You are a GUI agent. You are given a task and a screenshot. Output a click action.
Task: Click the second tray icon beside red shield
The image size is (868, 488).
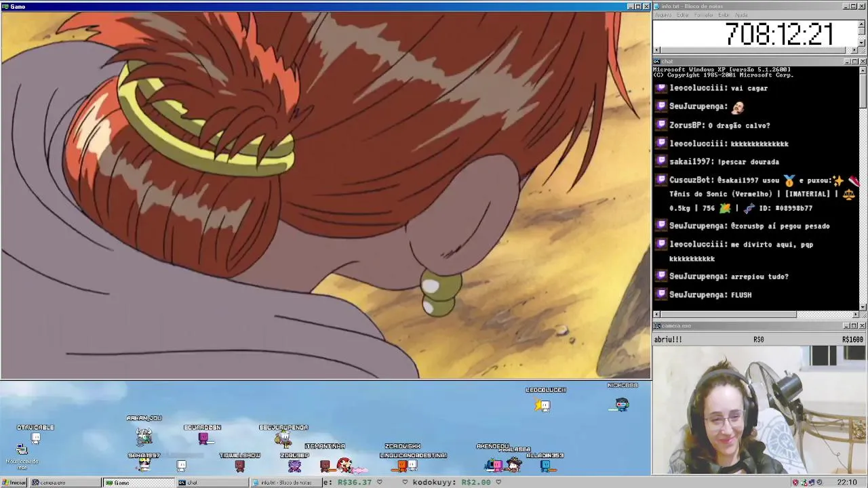(x=804, y=483)
